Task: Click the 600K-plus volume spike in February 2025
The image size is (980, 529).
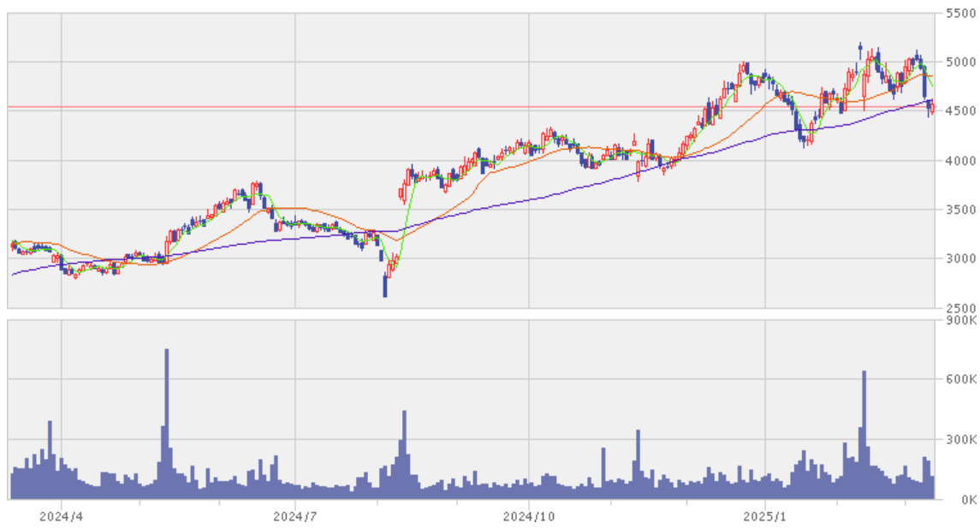Action: click(864, 435)
